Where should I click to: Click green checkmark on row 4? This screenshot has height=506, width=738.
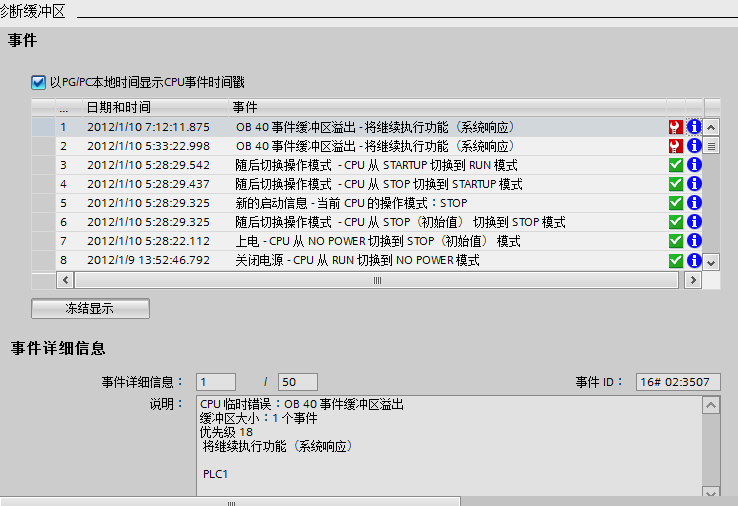(x=675, y=184)
